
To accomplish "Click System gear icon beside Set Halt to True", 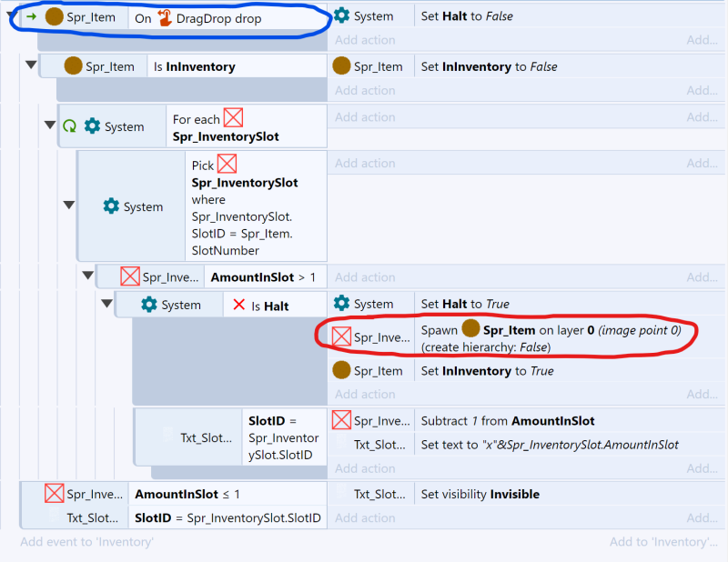I will [x=341, y=304].
